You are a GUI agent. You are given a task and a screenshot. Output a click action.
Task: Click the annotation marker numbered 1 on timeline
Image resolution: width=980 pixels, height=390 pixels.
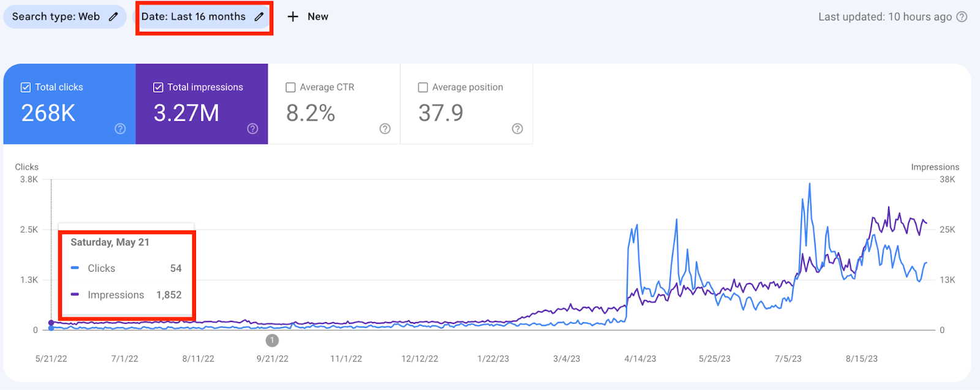coord(272,340)
